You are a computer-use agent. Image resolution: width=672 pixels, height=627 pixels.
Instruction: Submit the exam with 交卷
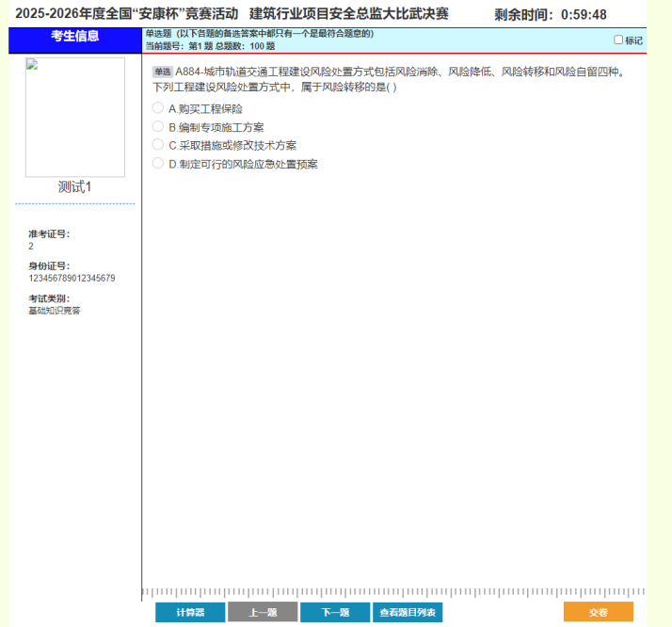pyautogui.click(x=599, y=612)
